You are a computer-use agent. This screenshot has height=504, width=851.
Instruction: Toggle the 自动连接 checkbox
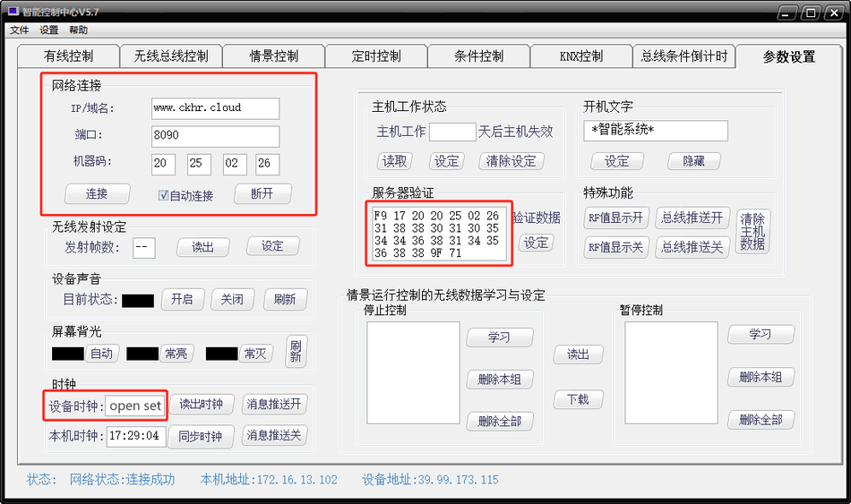pyautogui.click(x=163, y=195)
